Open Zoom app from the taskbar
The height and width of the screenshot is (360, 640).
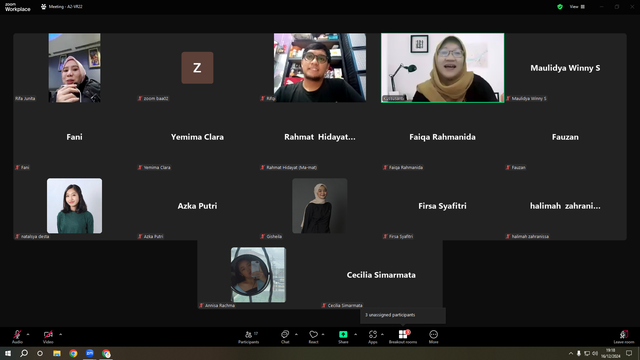(90, 353)
